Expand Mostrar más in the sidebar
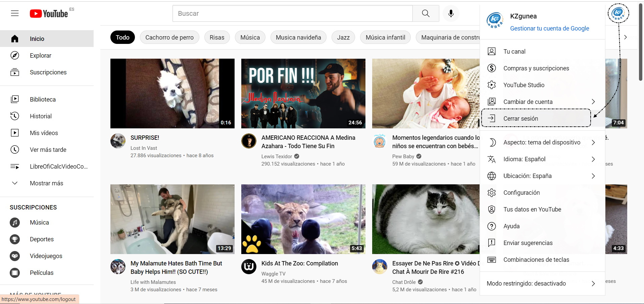This screenshot has width=644, height=304. pyautogui.click(x=47, y=183)
